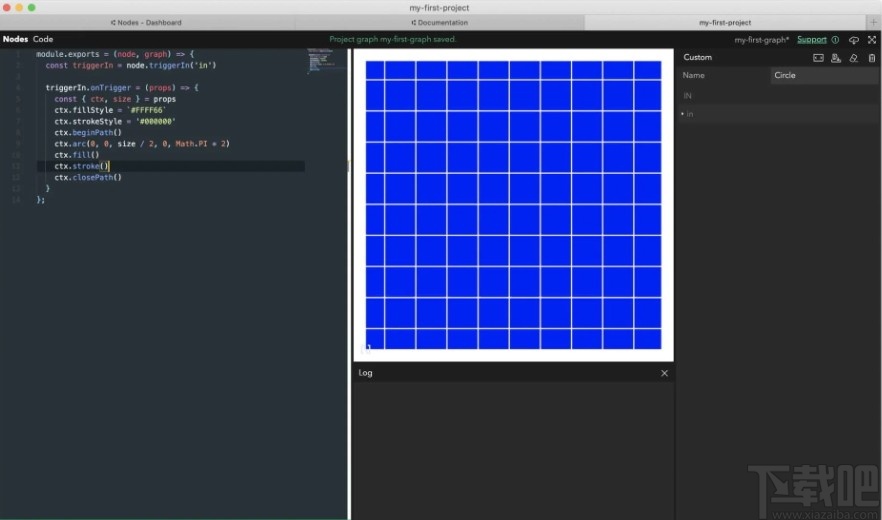This screenshot has height=520, width=882.
Task: Click the my-first-graph* title label
Action: click(762, 40)
